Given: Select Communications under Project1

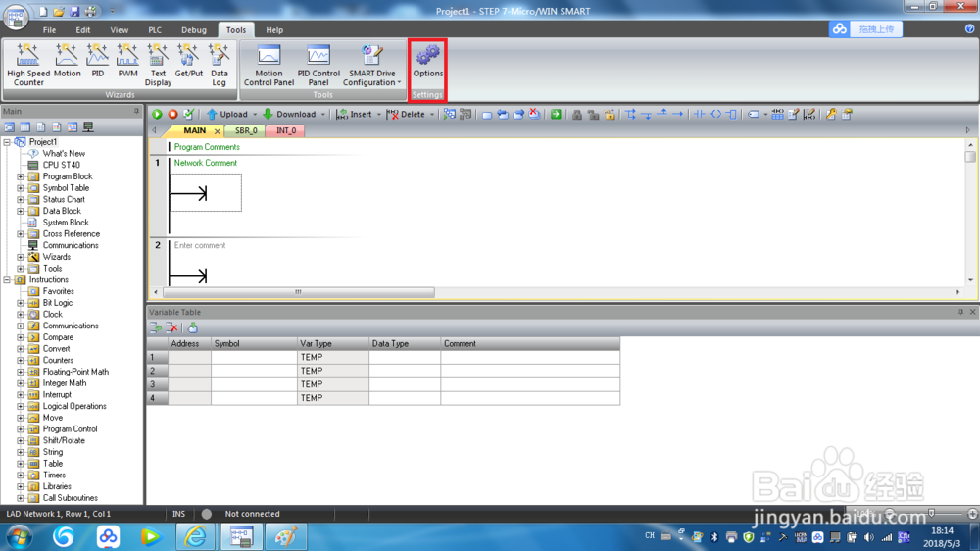Looking at the screenshot, I should pyautogui.click(x=71, y=245).
